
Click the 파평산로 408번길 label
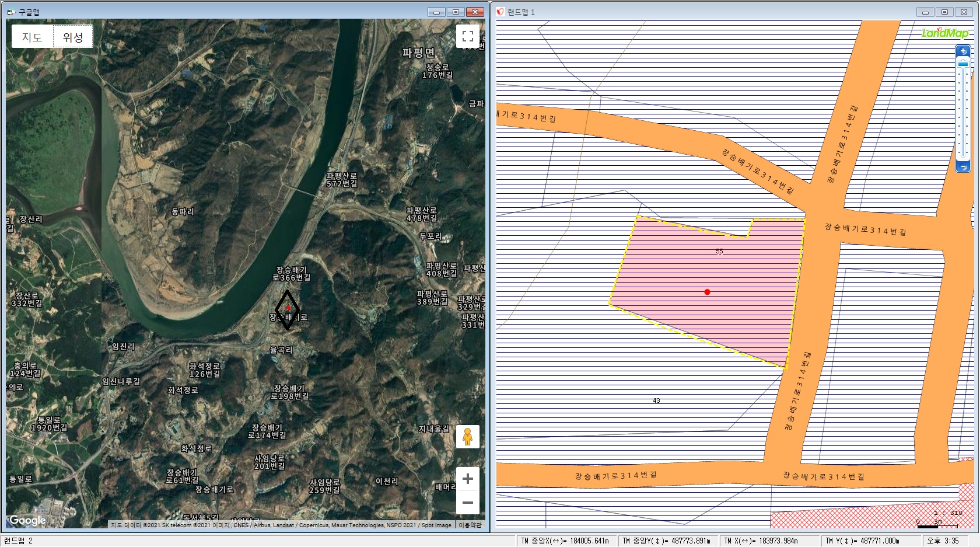(x=442, y=270)
